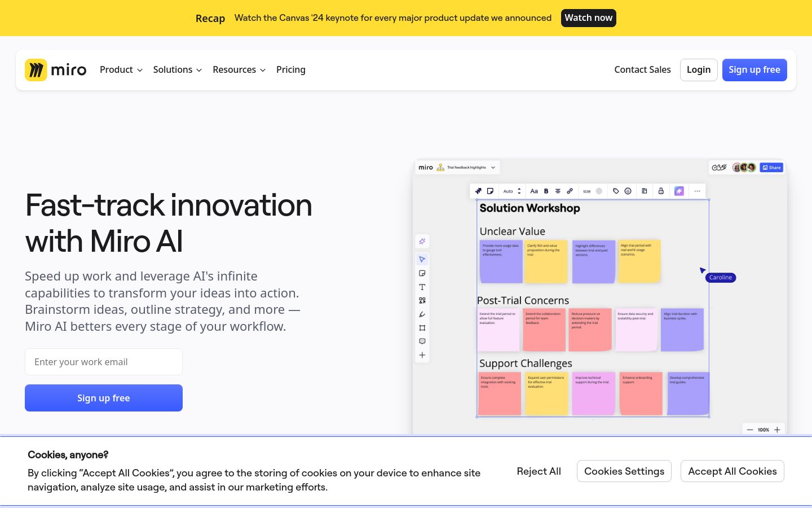Select the sticky note tool in board sidebar
This screenshot has height=508, width=812.
[x=422, y=273]
